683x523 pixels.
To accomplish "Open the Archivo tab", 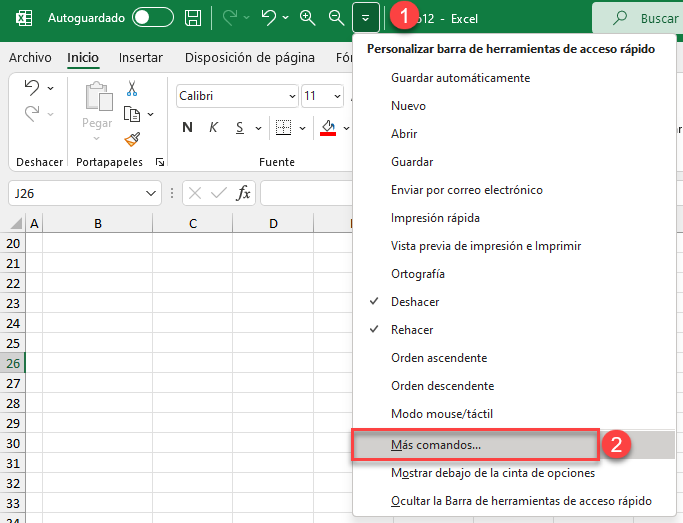I will pyautogui.click(x=30, y=57).
